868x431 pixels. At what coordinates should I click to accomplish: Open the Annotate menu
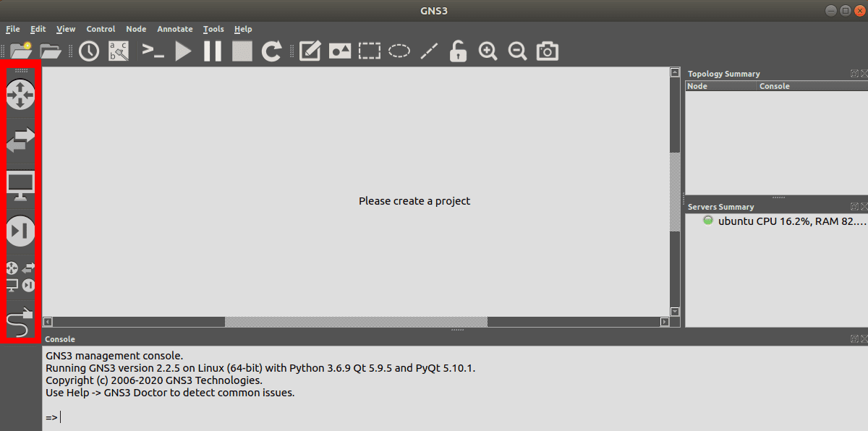(x=175, y=29)
